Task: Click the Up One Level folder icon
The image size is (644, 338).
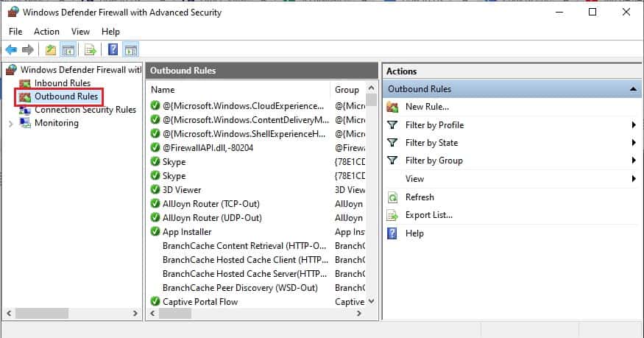Action: pyautogui.click(x=50, y=50)
